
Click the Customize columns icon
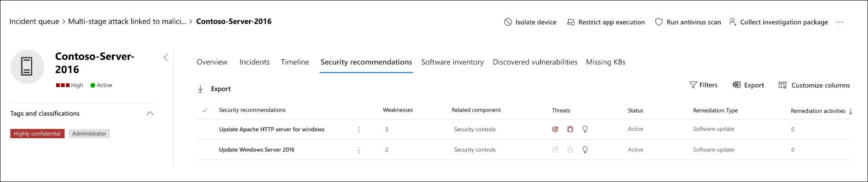(782, 85)
